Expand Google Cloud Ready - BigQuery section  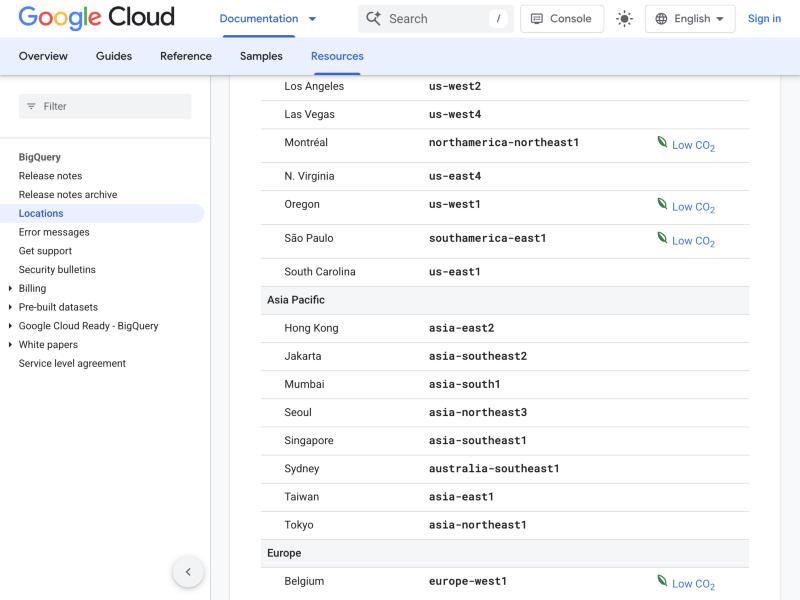click(x=10, y=326)
